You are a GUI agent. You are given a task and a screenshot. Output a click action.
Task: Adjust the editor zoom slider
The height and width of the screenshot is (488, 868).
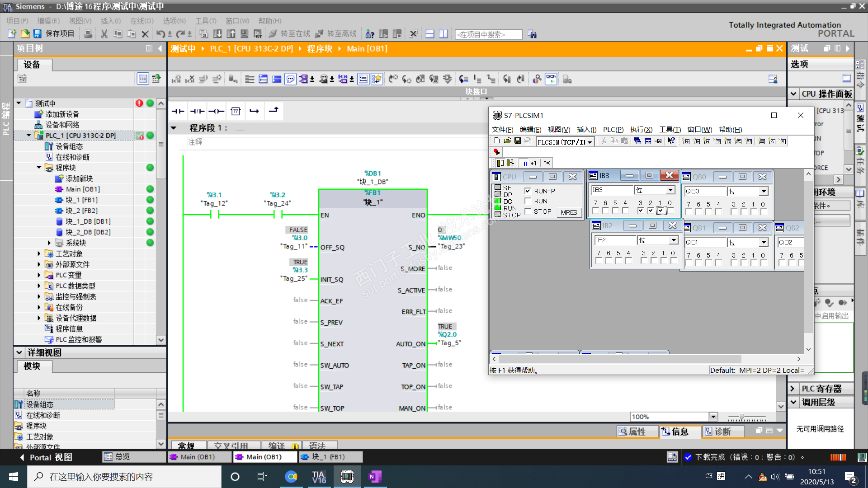coord(741,417)
